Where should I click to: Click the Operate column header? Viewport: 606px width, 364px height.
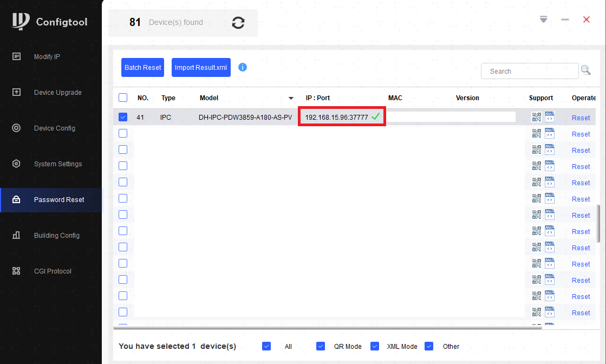[x=584, y=97]
